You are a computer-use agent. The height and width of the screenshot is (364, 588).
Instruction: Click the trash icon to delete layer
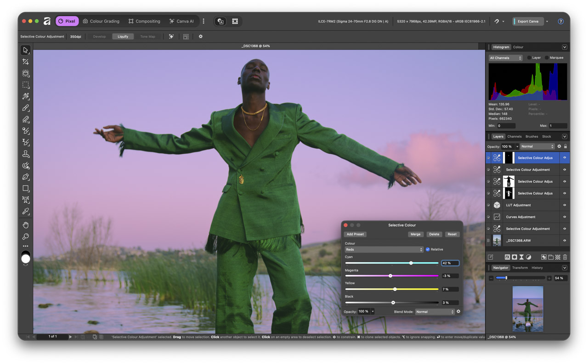coord(565,257)
